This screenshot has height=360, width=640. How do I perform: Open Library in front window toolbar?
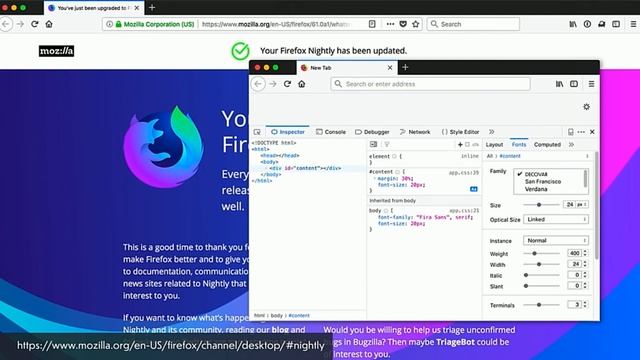click(559, 84)
